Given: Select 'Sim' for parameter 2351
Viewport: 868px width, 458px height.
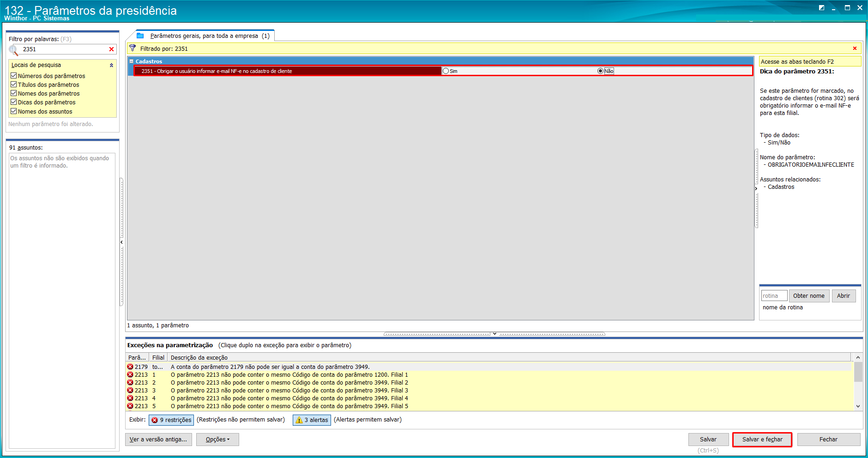Looking at the screenshot, I should tap(446, 71).
